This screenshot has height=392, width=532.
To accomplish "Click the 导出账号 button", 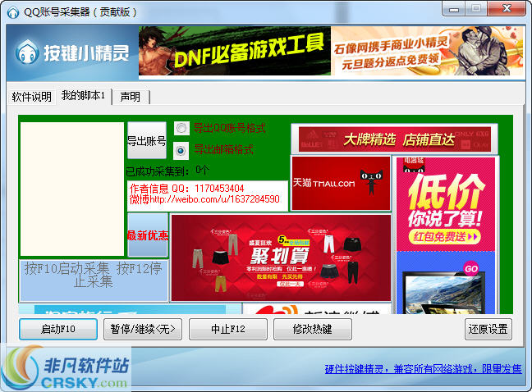I will pyautogui.click(x=147, y=140).
